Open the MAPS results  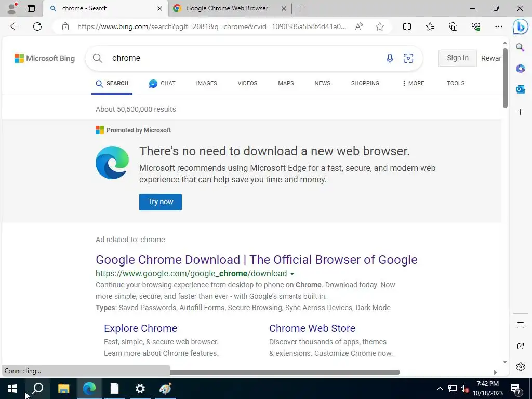(x=286, y=83)
